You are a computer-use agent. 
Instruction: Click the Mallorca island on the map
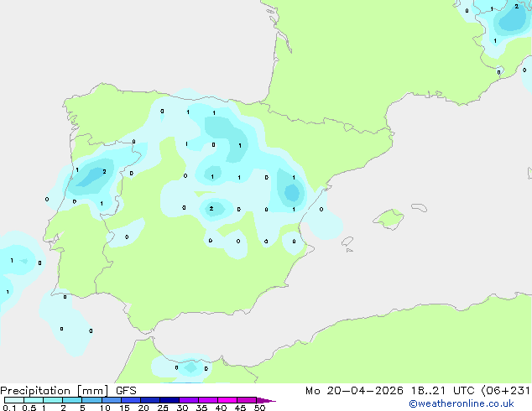[389, 219]
